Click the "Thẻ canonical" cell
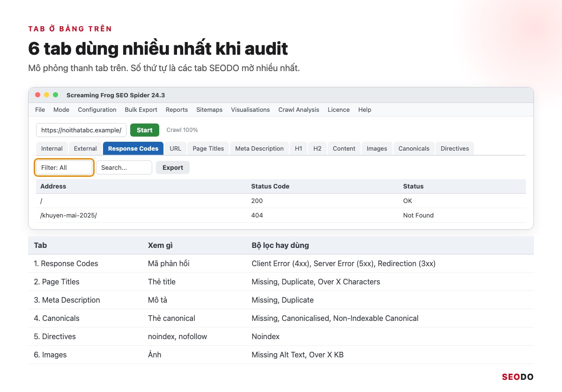The width and height of the screenshot is (562, 392). point(171,318)
